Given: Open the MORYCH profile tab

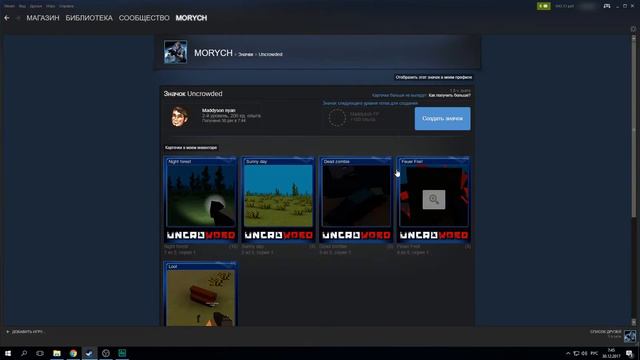Looking at the screenshot, I should [x=191, y=18].
